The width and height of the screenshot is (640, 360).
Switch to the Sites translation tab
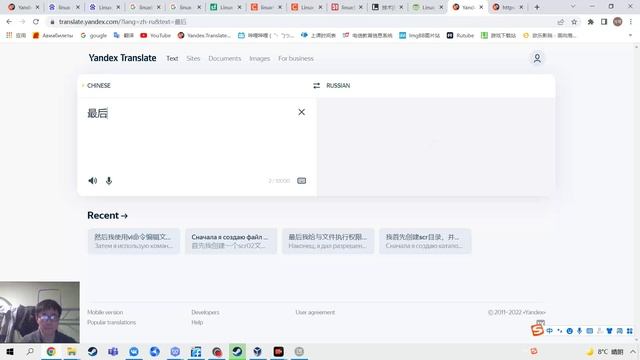point(193,58)
